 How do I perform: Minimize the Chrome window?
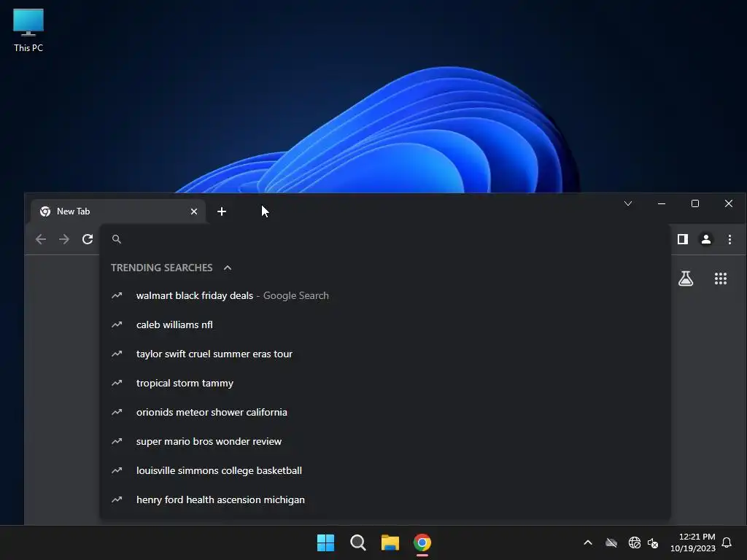point(662,204)
